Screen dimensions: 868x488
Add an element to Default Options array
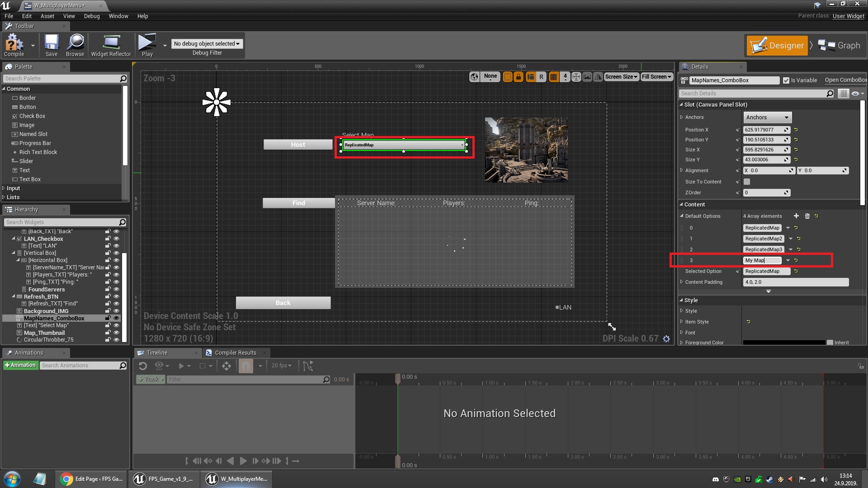click(x=796, y=216)
